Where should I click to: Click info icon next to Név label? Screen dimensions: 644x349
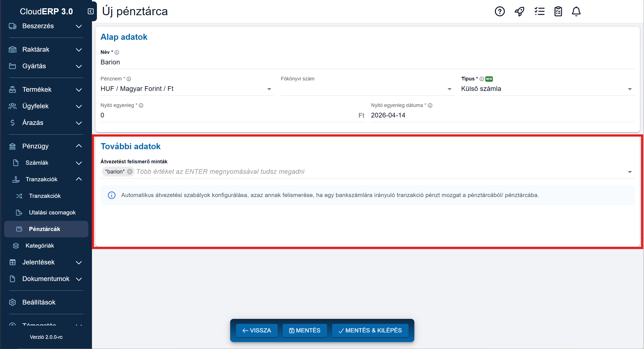pos(117,53)
